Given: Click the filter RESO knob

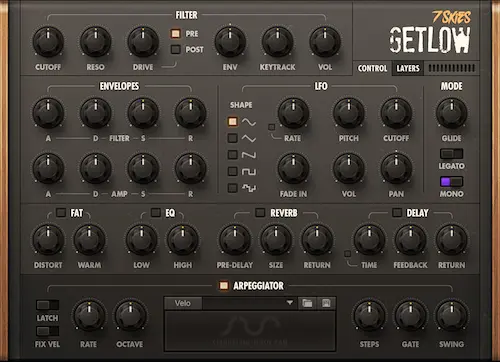Looking at the screenshot, I should coord(96,42).
